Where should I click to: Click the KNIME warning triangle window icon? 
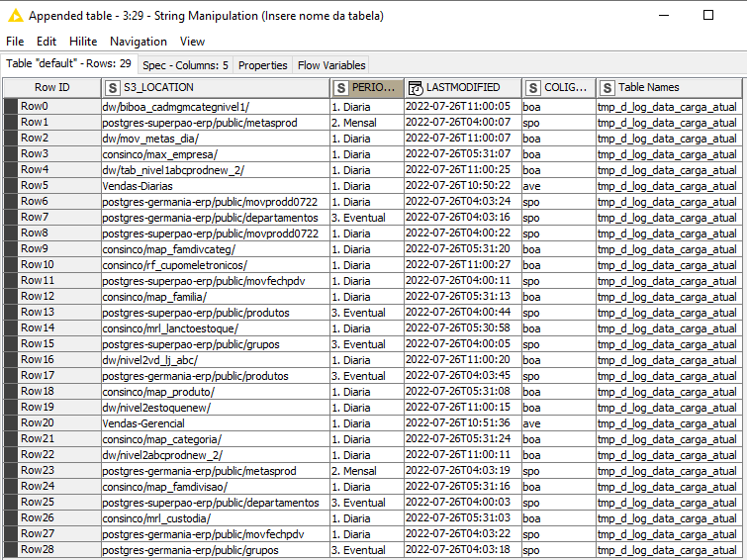pos(15,16)
